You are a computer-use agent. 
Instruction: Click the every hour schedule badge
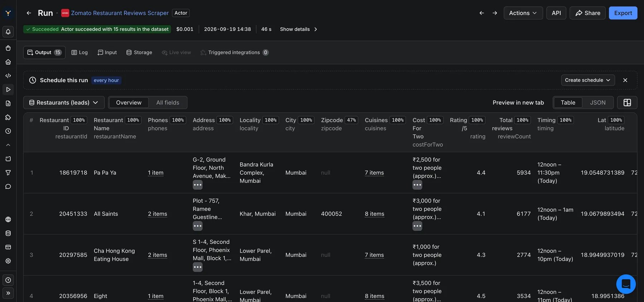click(x=106, y=80)
